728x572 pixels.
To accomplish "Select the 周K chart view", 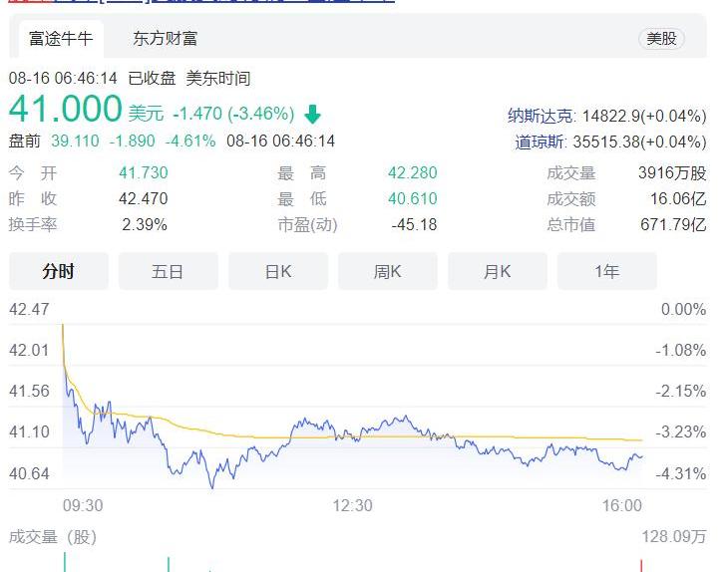I will [388, 271].
